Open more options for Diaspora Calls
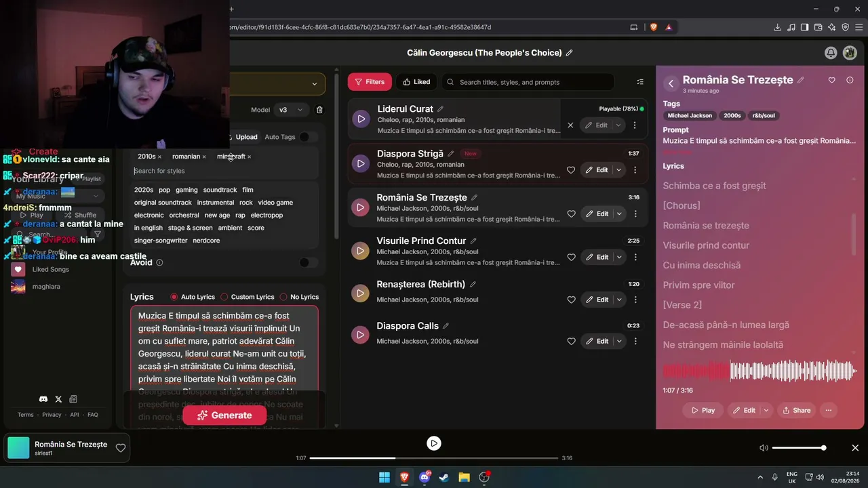Viewport: 868px width, 488px height. click(x=635, y=341)
